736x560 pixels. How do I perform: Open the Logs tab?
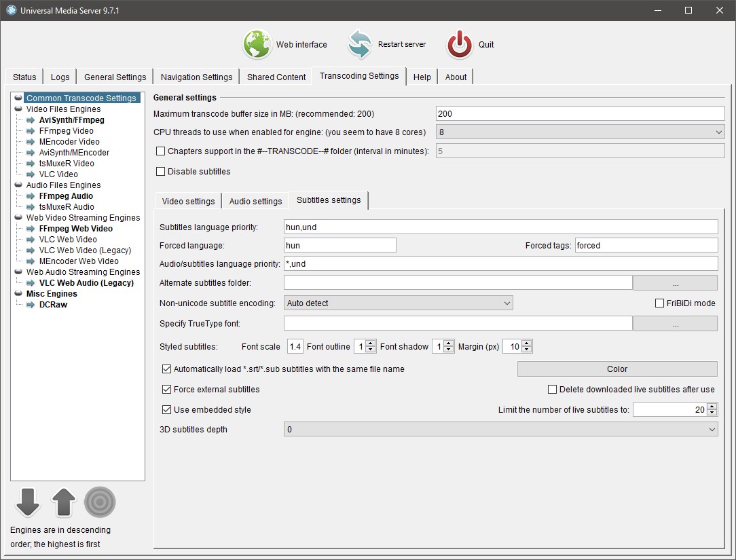[x=60, y=77]
